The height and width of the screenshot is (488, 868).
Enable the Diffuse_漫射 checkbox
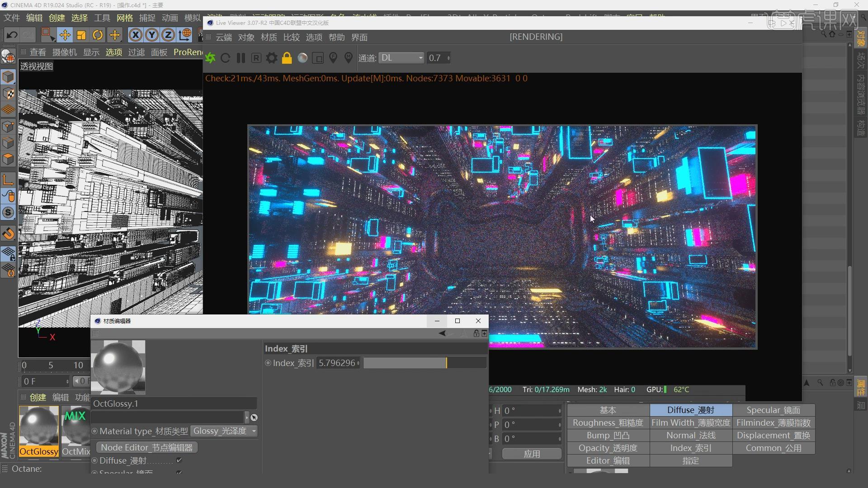179,460
